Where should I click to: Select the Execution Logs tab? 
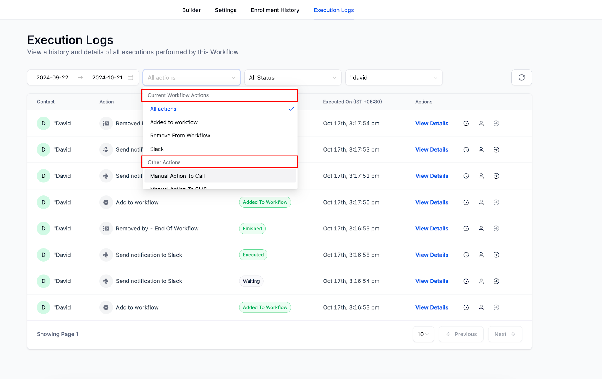[x=334, y=10]
